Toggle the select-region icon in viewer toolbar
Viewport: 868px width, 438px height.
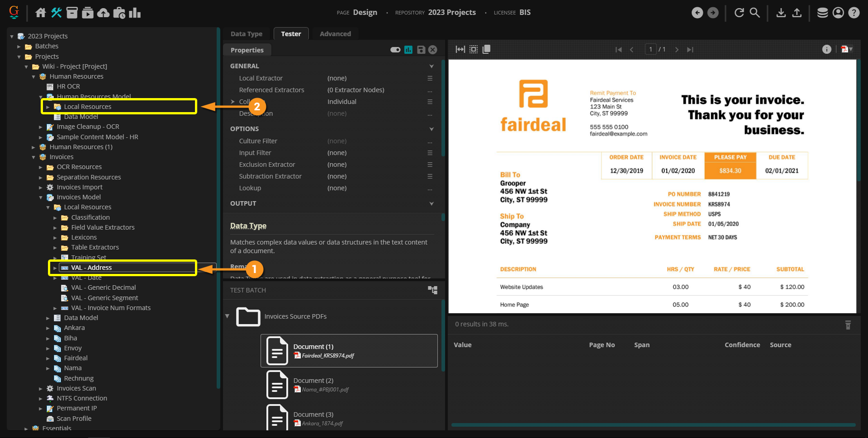(473, 49)
